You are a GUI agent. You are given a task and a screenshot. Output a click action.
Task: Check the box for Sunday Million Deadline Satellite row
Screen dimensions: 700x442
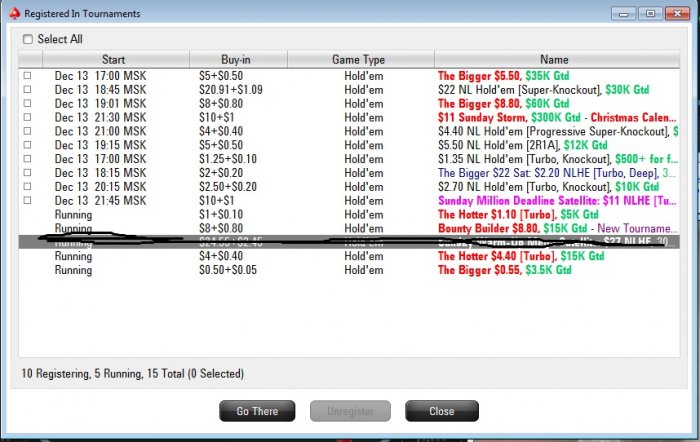pos(27,200)
